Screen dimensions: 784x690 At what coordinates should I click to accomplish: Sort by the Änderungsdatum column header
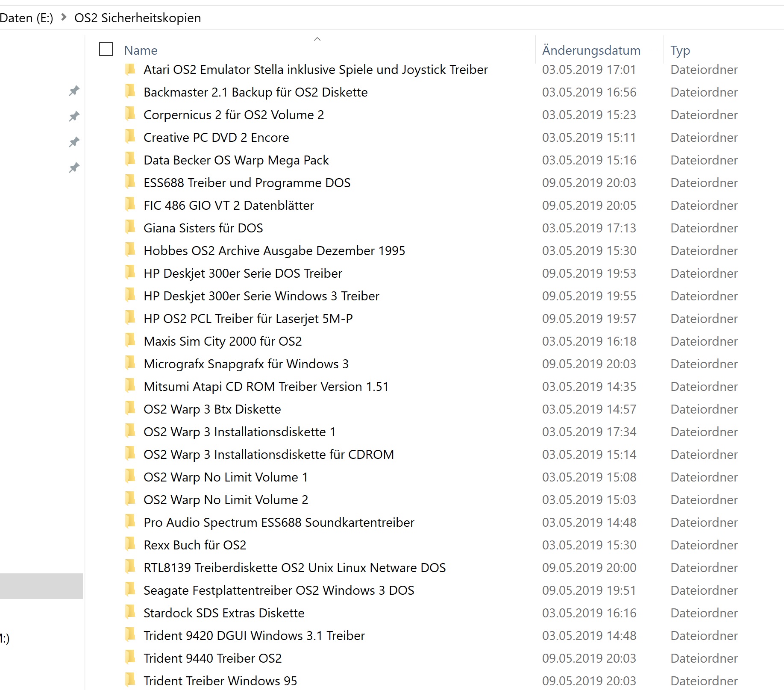click(x=591, y=50)
